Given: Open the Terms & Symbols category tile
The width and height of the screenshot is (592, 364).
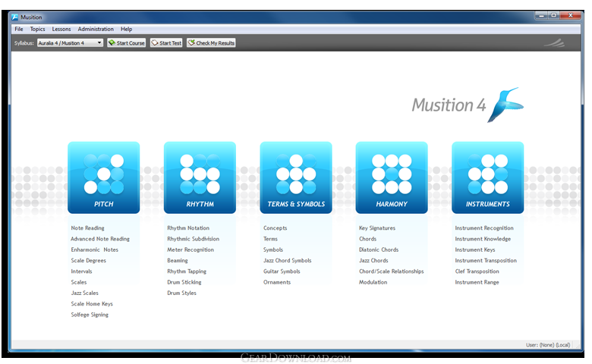Looking at the screenshot, I should coord(296,177).
